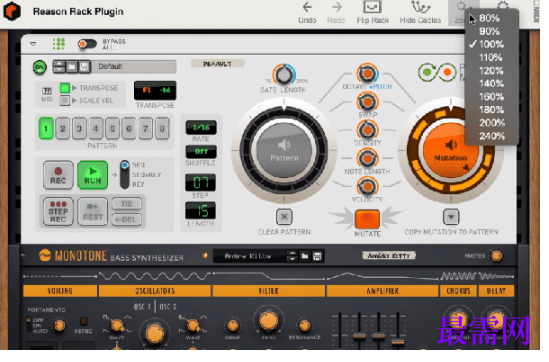Select pattern 8 button
The image size is (549, 362).
pyautogui.click(x=162, y=129)
